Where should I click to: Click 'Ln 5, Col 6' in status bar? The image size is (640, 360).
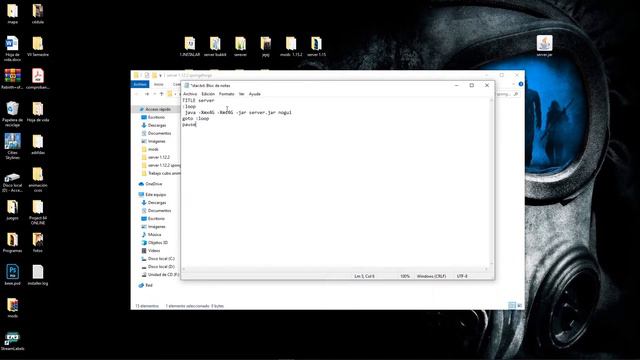pyautogui.click(x=364, y=276)
